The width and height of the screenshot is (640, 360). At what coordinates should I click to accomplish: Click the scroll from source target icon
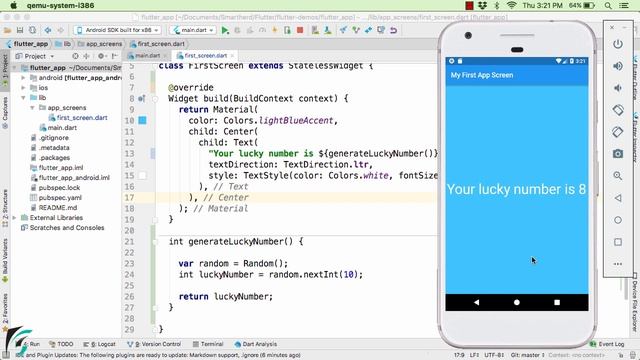pos(75,56)
